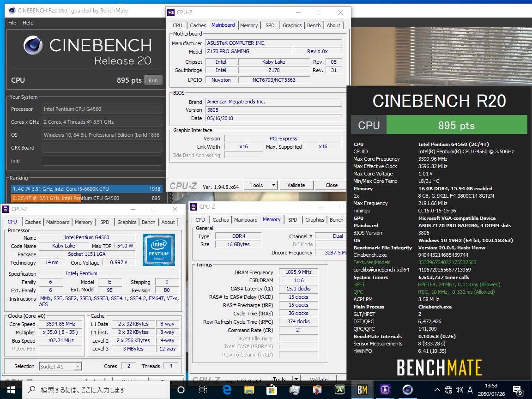Open Caches tab in CPU-Z Memory window
Viewport: 532px width, 399px height.
221,220
